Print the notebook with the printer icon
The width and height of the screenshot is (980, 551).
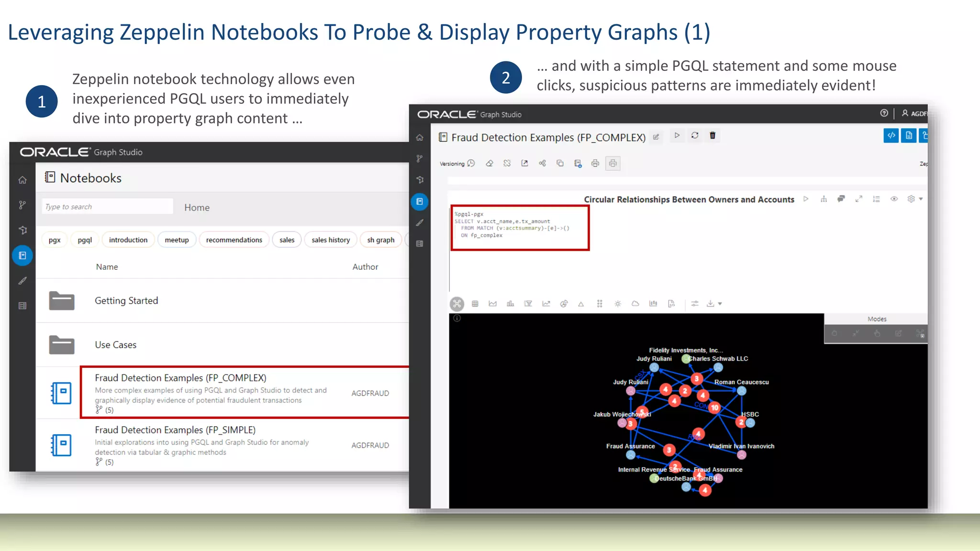595,163
